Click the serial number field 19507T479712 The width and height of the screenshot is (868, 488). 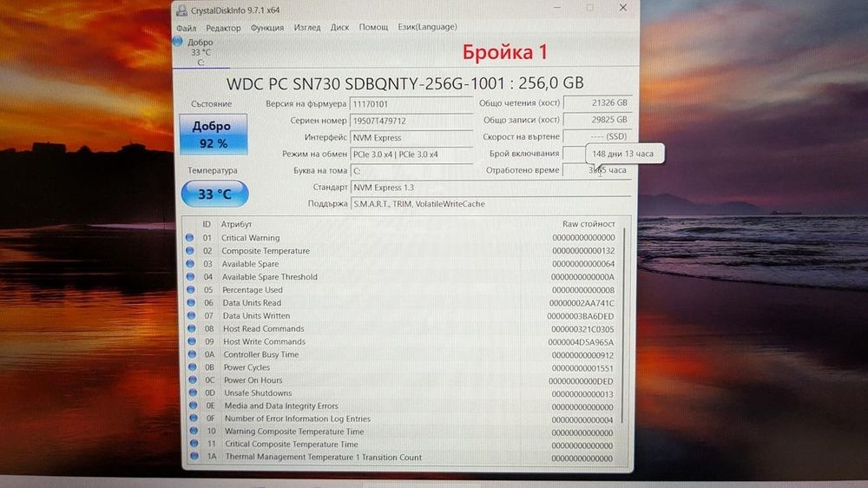tap(411, 120)
